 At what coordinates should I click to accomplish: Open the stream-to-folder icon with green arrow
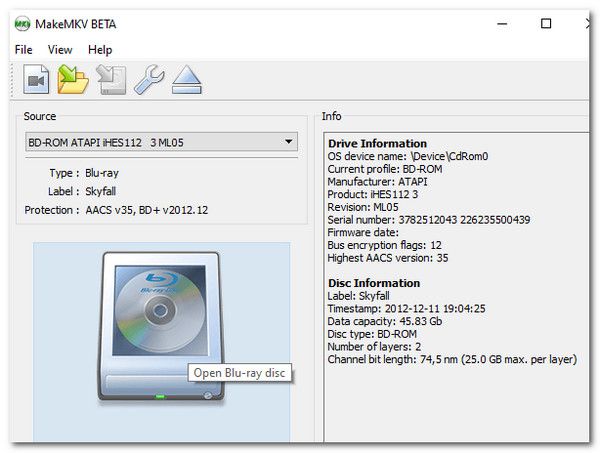tap(73, 80)
